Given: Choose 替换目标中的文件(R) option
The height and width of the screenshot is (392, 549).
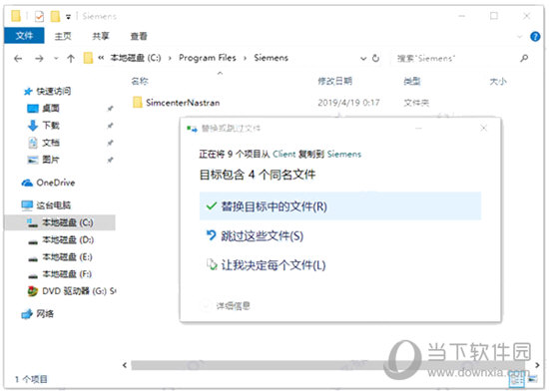Looking at the screenshot, I should click(x=340, y=206).
